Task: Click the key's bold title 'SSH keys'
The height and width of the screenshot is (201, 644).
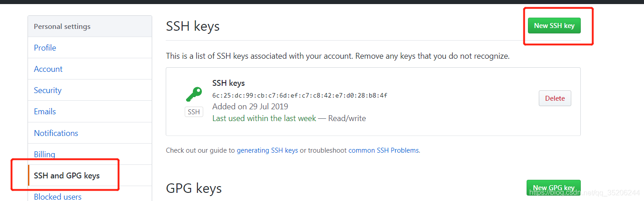Action: click(229, 83)
